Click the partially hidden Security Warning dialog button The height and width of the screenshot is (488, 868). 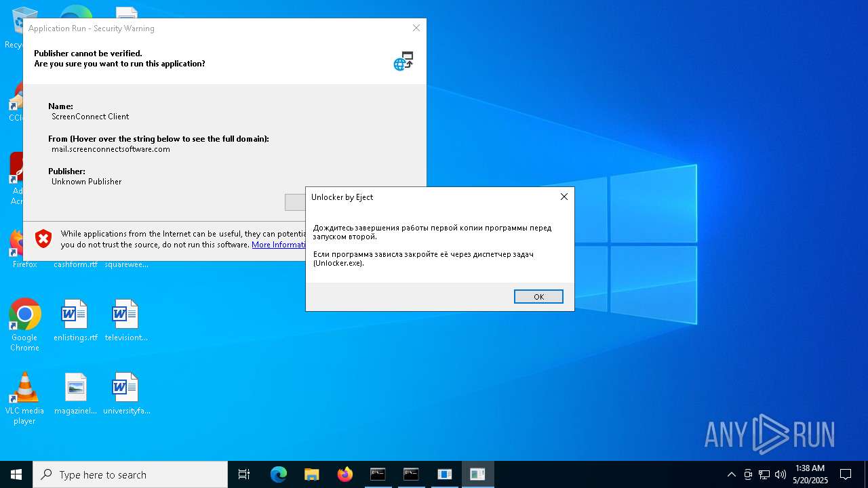295,202
